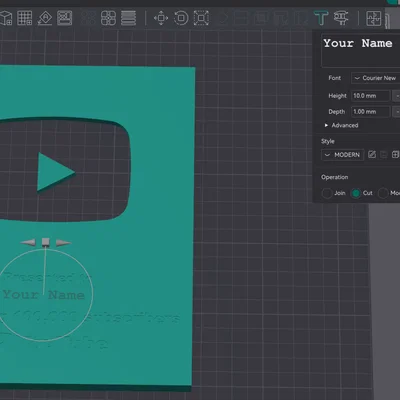The image size is (400, 400).
Task: Toggle the Text shape tool icon
Action: (321, 18)
